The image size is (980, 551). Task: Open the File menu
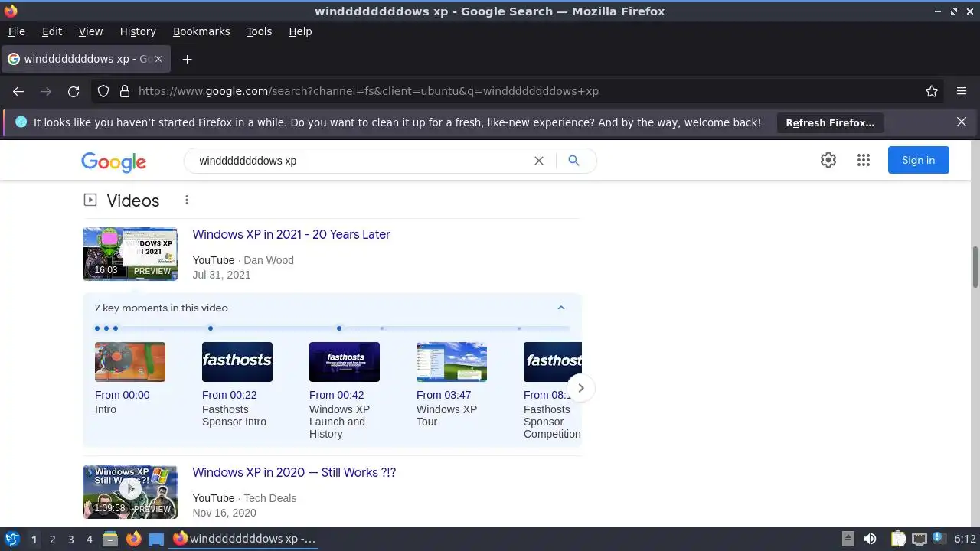pos(16,31)
